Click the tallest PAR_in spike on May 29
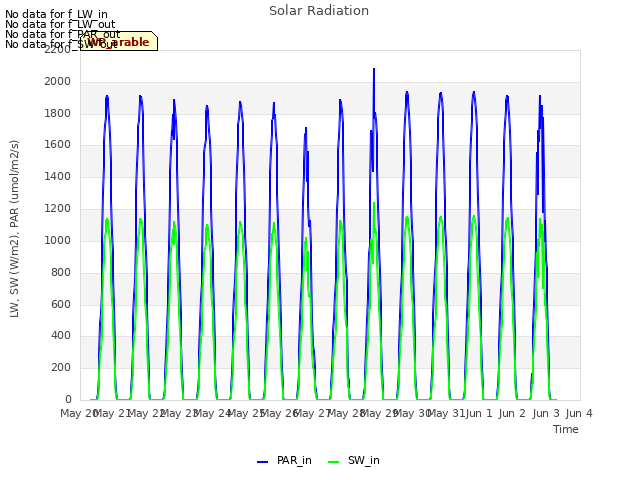This screenshot has height=480, width=640. [x=374, y=69]
